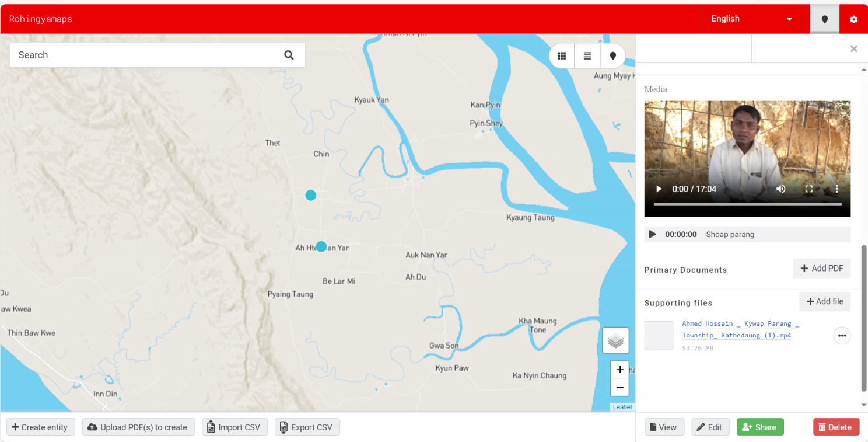Mute the video volume
This screenshot has width=868, height=442.
[780, 189]
